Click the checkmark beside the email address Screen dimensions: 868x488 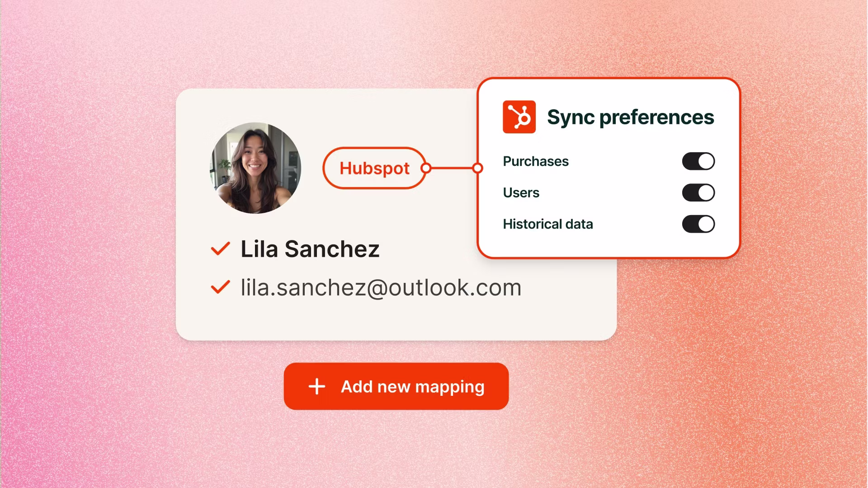(x=221, y=287)
